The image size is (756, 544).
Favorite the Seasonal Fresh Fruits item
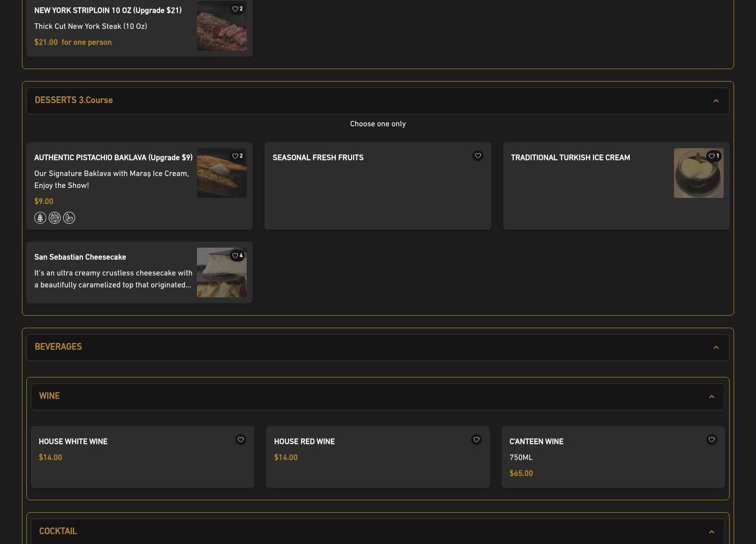click(x=477, y=156)
